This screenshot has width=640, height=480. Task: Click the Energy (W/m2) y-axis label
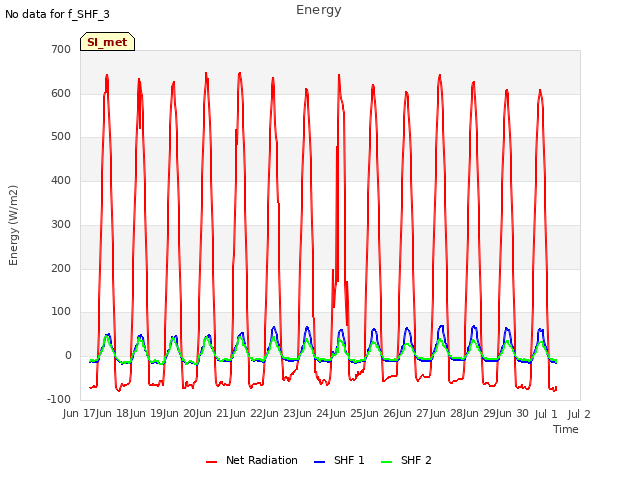point(13,225)
